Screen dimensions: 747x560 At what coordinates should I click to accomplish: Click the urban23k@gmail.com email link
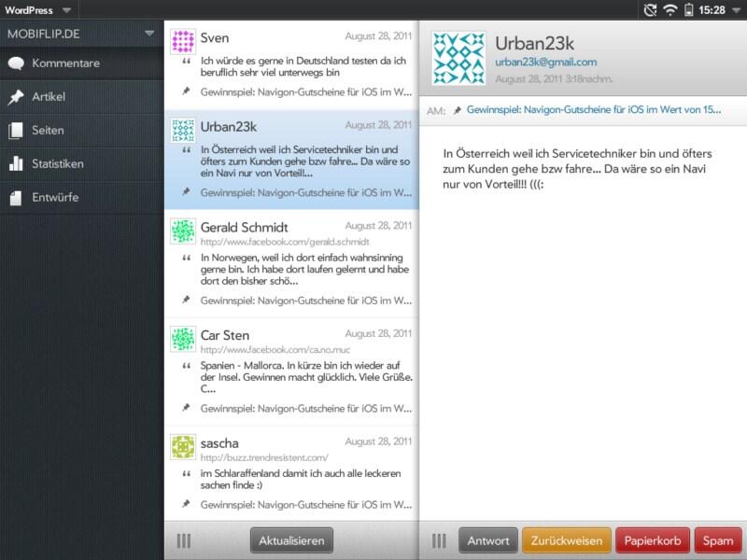tap(546, 62)
